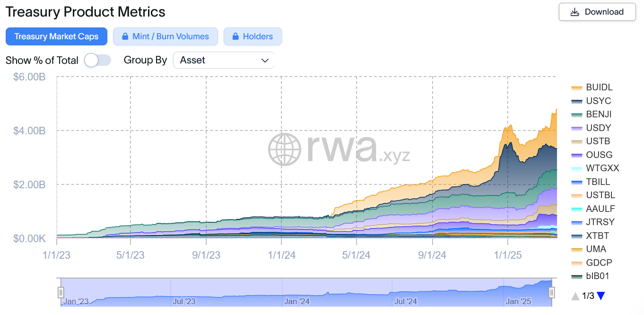Hide the USYC series via its legend entry
The height and width of the screenshot is (315, 644).
597,101
